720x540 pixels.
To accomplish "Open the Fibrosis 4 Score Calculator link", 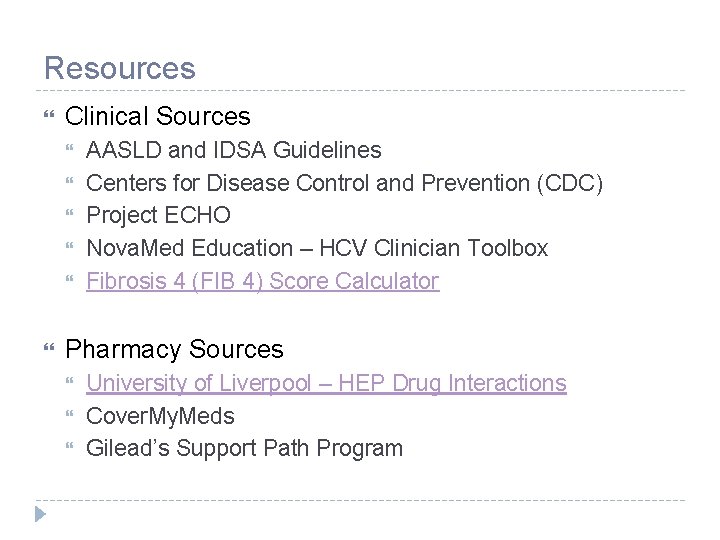I will tap(263, 281).
